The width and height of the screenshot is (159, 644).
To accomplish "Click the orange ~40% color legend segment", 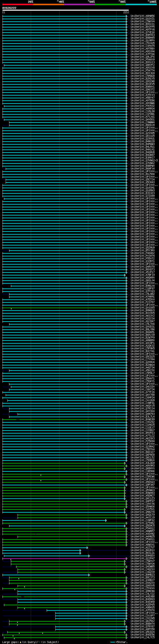I will click(49, 4).
